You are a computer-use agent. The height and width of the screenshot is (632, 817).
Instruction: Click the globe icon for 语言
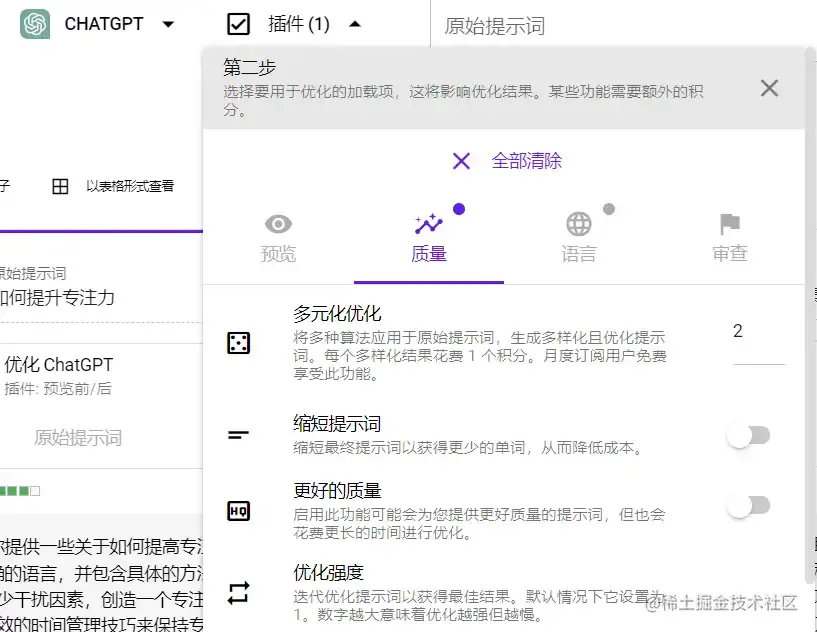click(579, 224)
